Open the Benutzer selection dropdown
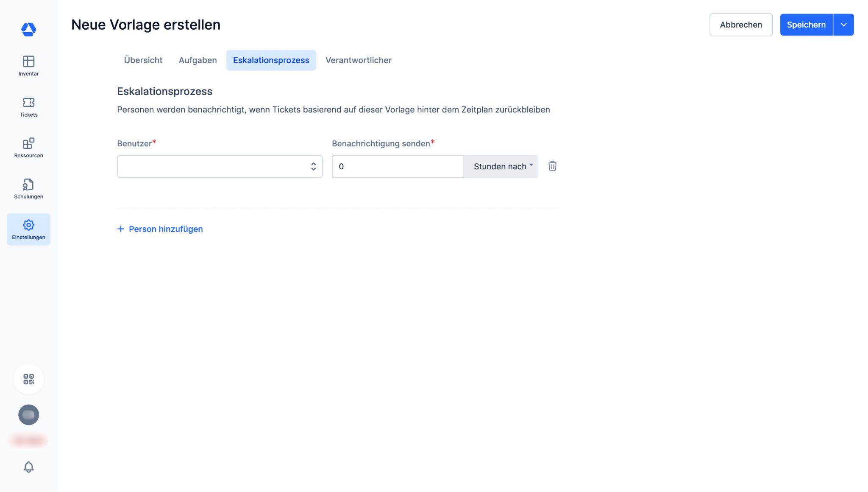The width and height of the screenshot is (868, 492). point(220,166)
